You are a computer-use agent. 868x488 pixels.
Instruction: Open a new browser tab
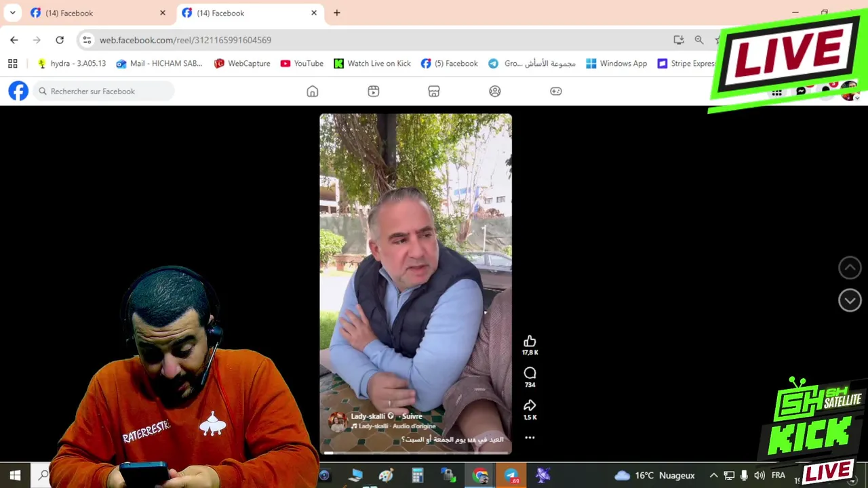pos(337,13)
